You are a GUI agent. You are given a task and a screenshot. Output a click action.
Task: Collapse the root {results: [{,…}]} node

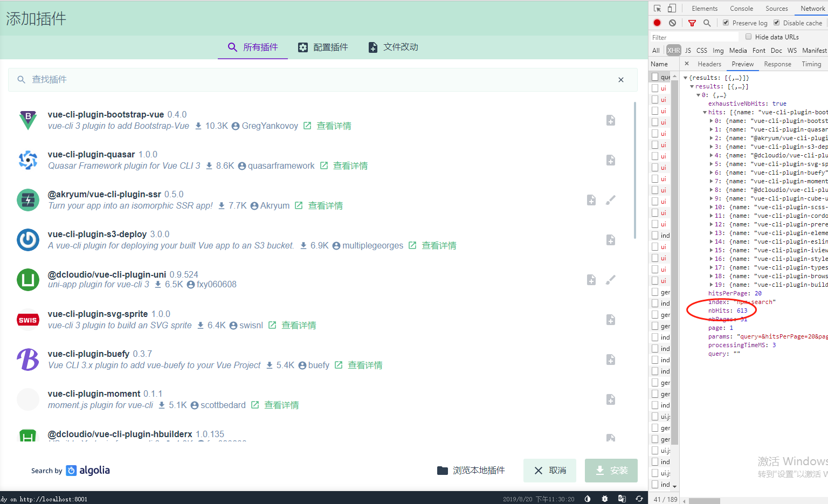(686, 78)
